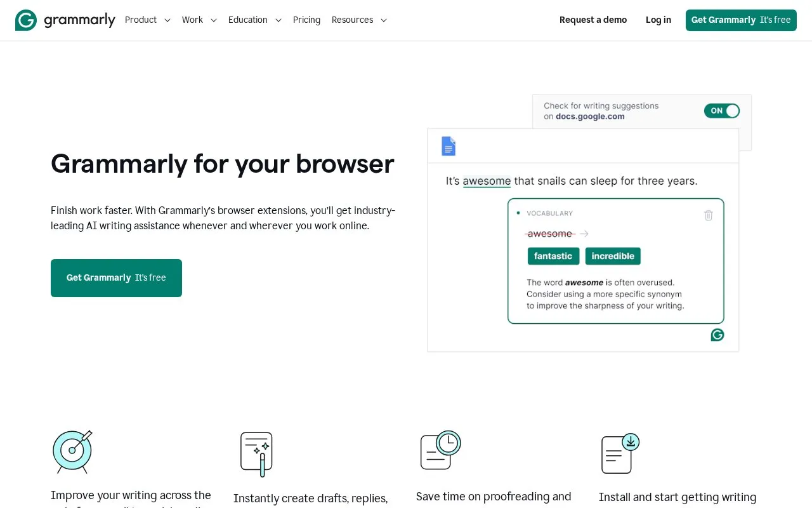The image size is (812, 508).
Task: Click the green Grammarly badge in document
Action: pyautogui.click(x=717, y=335)
